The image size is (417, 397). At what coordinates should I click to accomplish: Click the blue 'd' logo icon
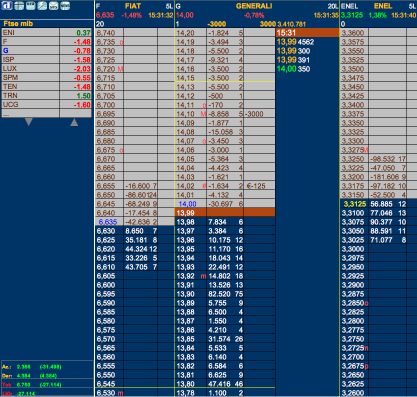(7, 5)
